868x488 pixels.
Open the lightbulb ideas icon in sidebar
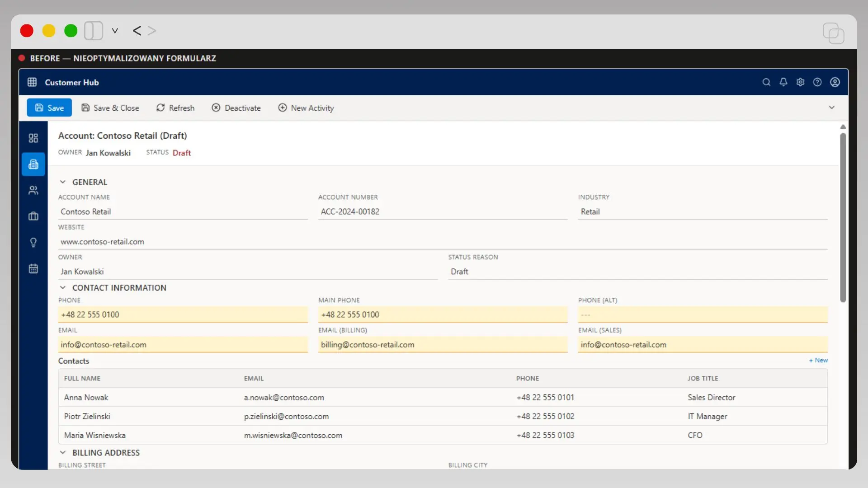[x=33, y=242]
